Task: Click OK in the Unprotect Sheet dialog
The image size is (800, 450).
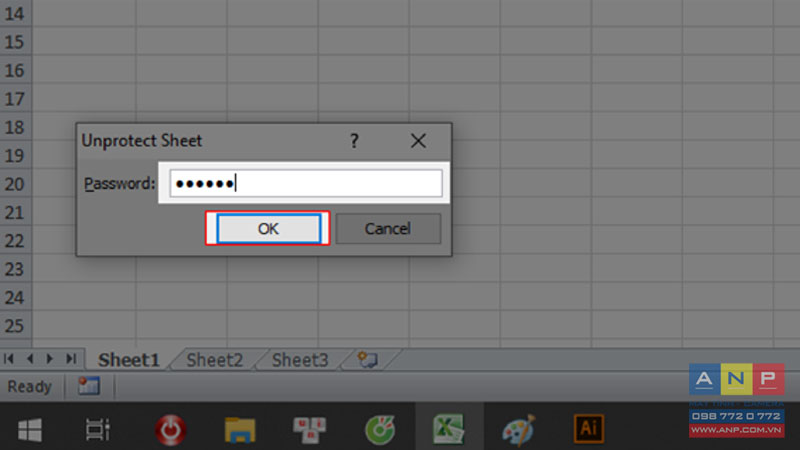Action: click(x=268, y=228)
